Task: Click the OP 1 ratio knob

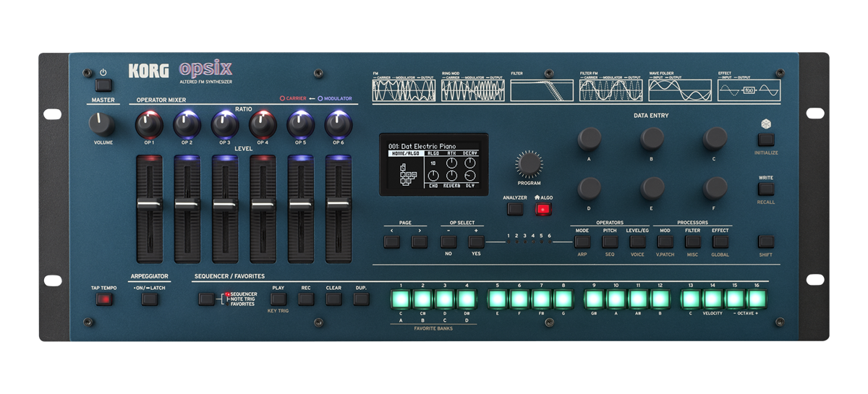Action: 149,125
